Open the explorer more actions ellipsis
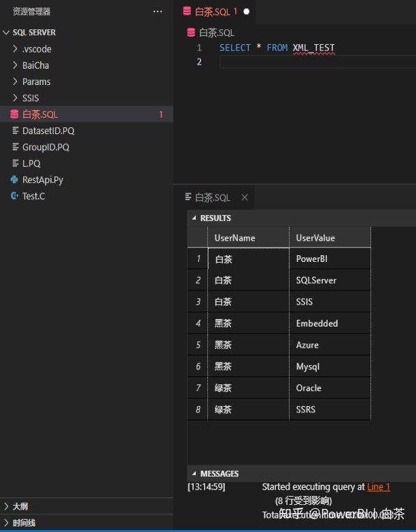 point(158,12)
